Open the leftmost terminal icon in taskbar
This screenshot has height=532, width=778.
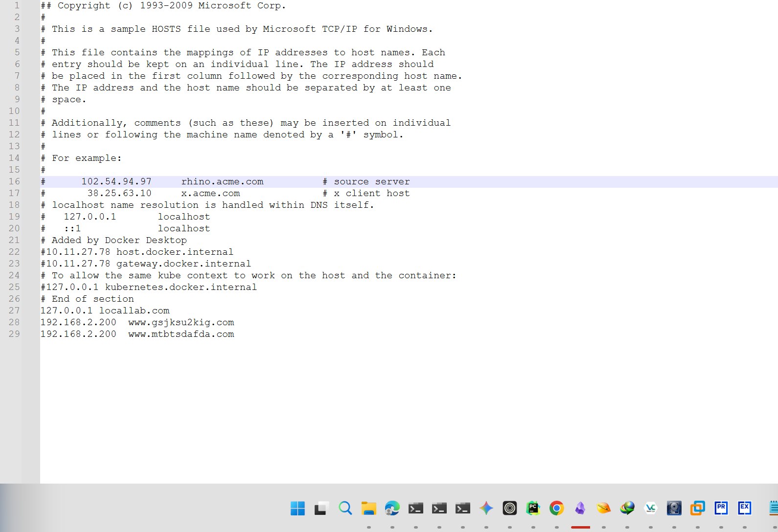point(415,509)
